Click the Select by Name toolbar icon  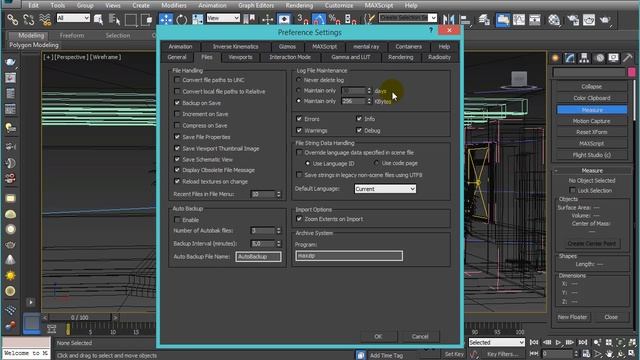click(x=114, y=19)
